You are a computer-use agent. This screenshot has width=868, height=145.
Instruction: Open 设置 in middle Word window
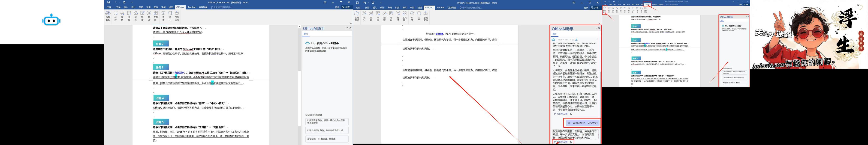[413, 16]
